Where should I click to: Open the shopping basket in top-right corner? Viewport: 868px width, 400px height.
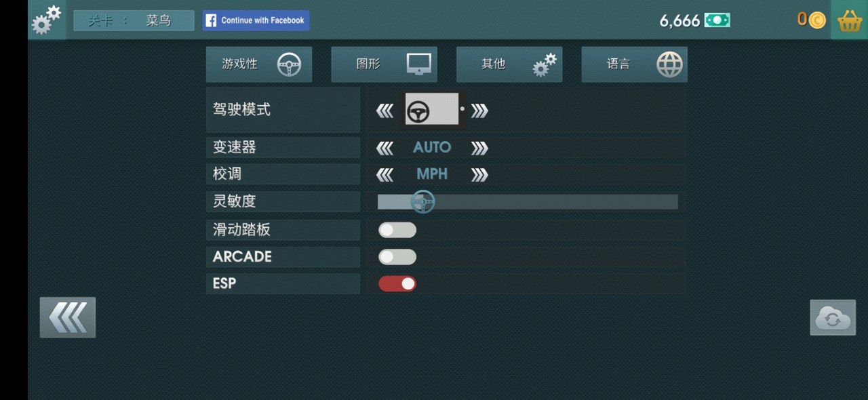pyautogui.click(x=848, y=20)
